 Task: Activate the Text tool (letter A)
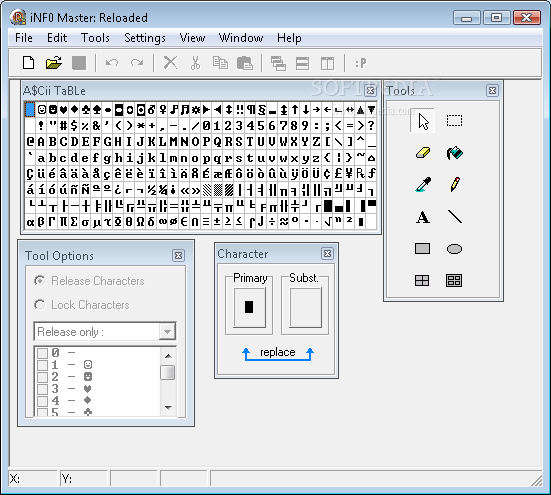pyautogui.click(x=422, y=217)
